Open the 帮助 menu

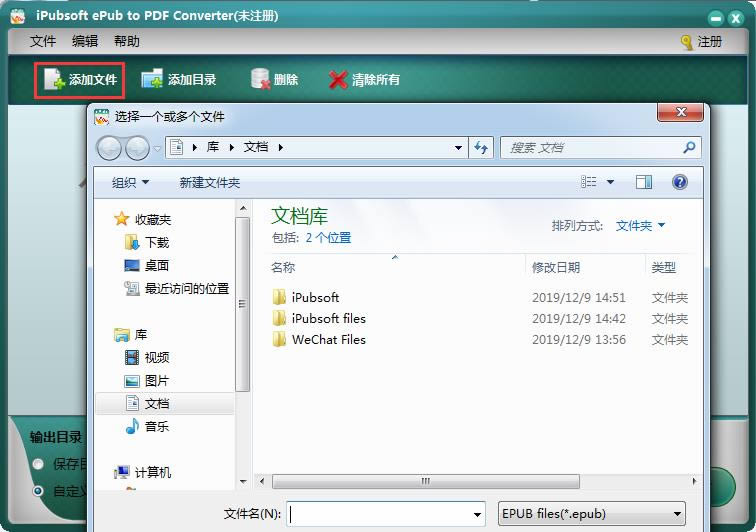click(x=127, y=41)
